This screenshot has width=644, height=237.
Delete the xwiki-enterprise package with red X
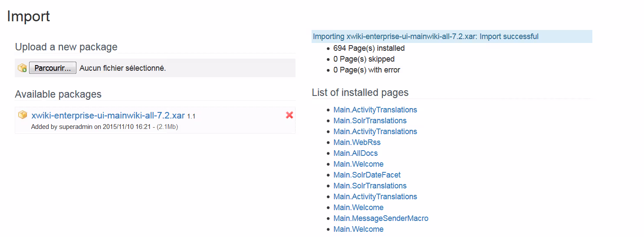coord(289,115)
